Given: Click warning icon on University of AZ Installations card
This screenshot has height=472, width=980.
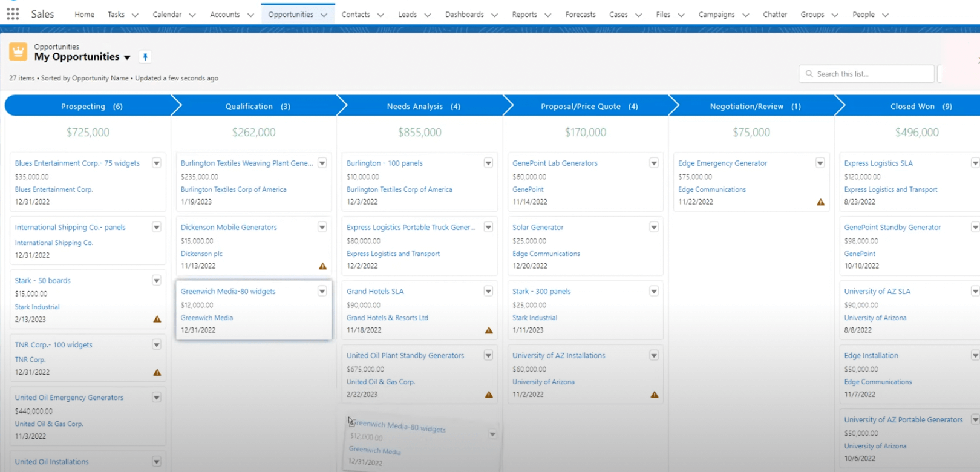Looking at the screenshot, I should [655, 395].
